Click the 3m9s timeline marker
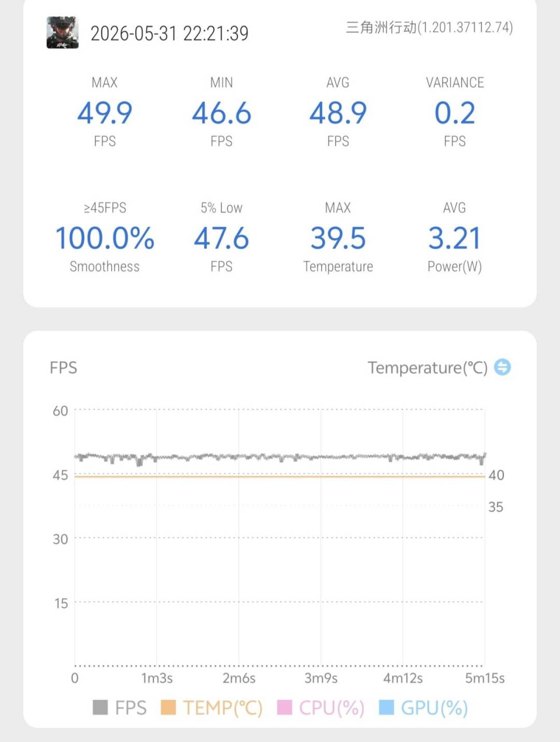 click(321, 678)
